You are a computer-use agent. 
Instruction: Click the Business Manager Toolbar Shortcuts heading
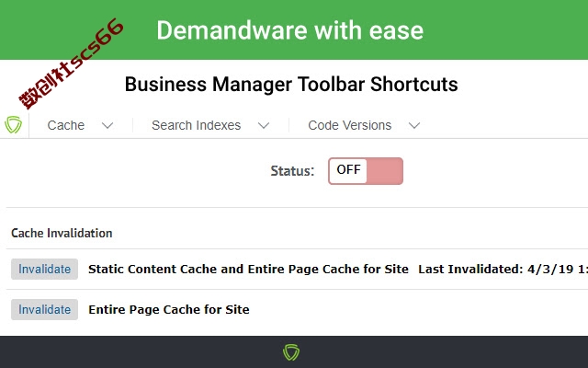pyautogui.click(x=291, y=84)
